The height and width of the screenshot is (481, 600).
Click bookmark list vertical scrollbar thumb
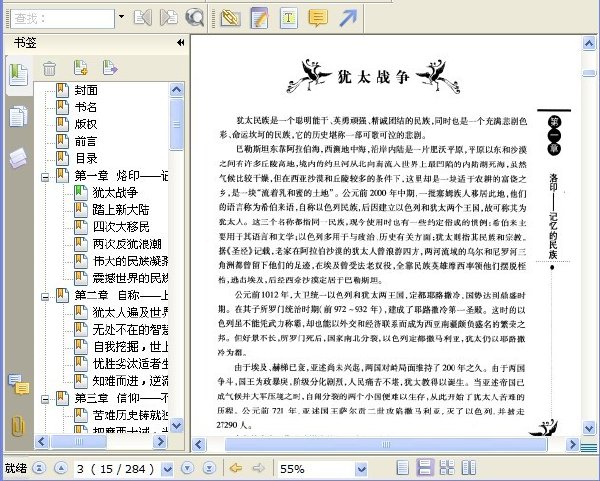[x=176, y=124]
